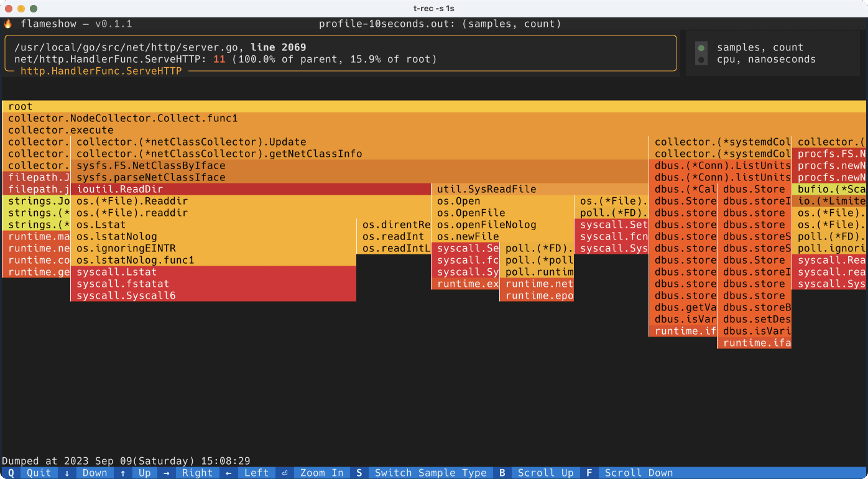Click the left-arrow icon beside Left
This screenshot has height=479, width=868.
point(228,472)
